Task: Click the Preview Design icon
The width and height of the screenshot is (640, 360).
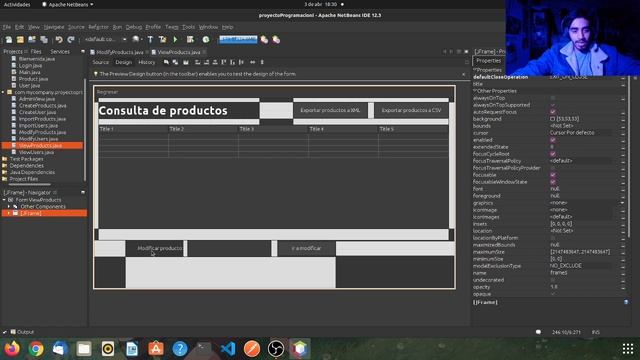Action: coord(186,62)
